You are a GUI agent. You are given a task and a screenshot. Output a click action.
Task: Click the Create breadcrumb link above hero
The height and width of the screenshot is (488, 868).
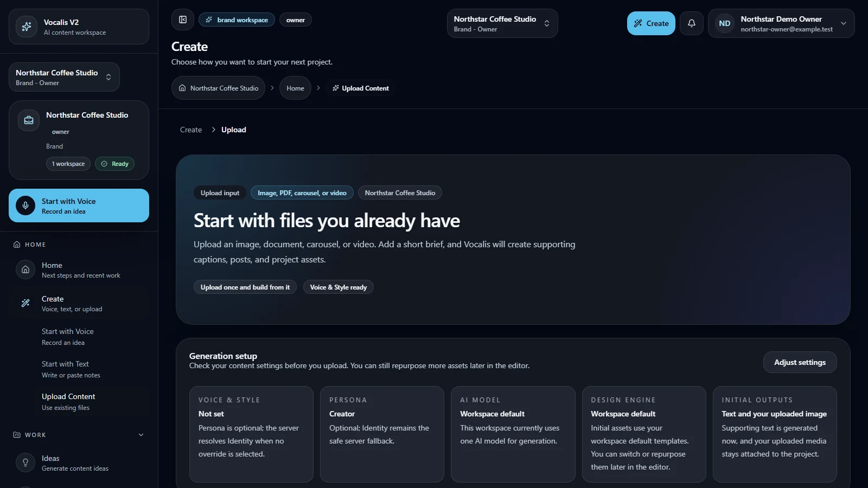coord(191,130)
